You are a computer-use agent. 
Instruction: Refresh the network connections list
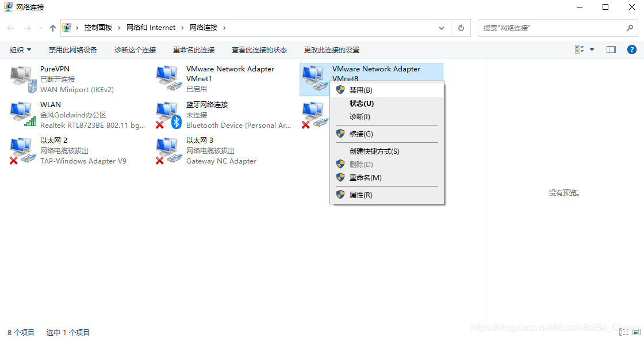tap(461, 28)
